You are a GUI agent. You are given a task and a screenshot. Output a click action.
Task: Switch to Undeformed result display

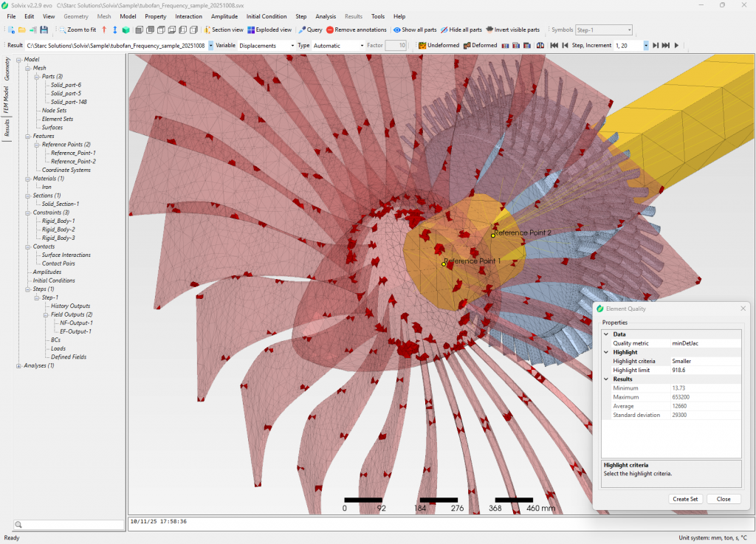coord(439,46)
